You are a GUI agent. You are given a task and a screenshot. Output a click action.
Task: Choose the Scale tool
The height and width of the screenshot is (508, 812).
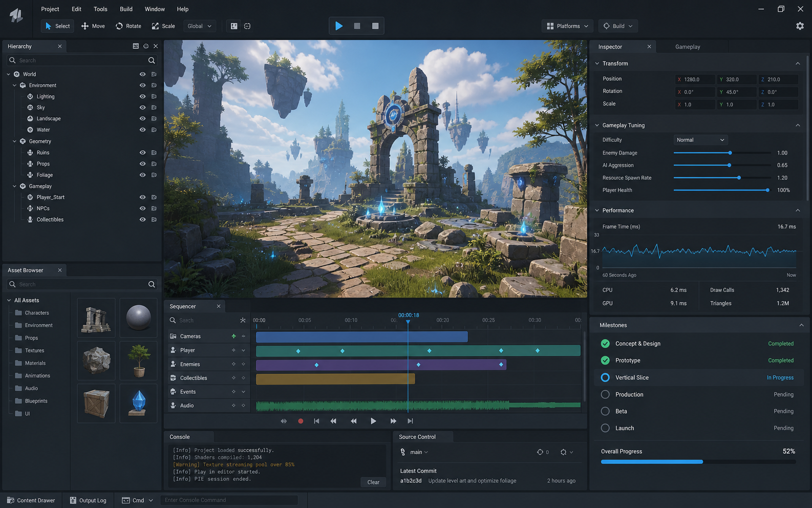pos(163,26)
